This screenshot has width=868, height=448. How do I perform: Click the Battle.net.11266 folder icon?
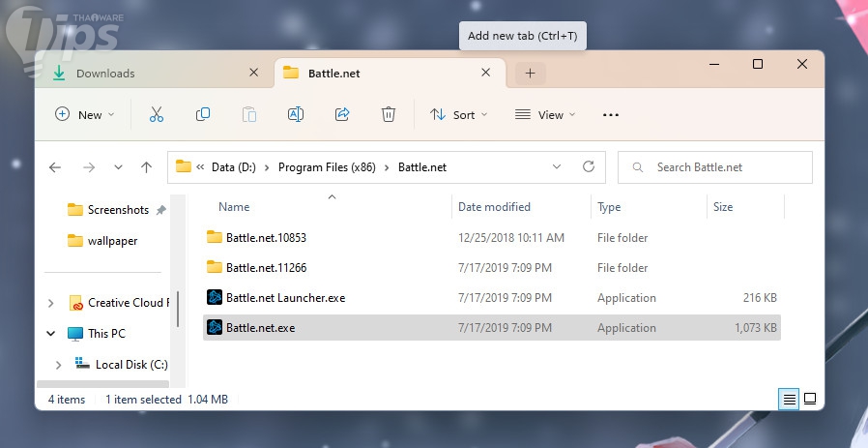[215, 267]
